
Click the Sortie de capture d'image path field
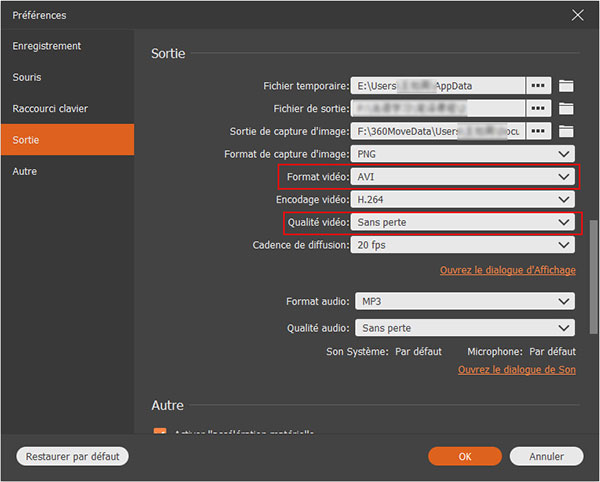pos(438,131)
